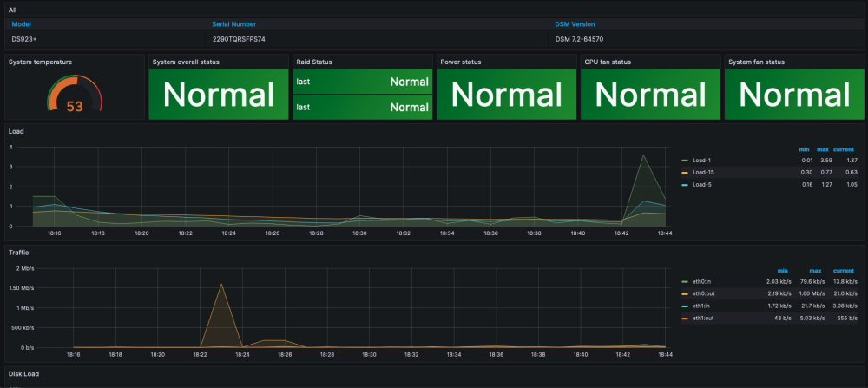Toggle the eth1:out series label in legend

coord(704,319)
